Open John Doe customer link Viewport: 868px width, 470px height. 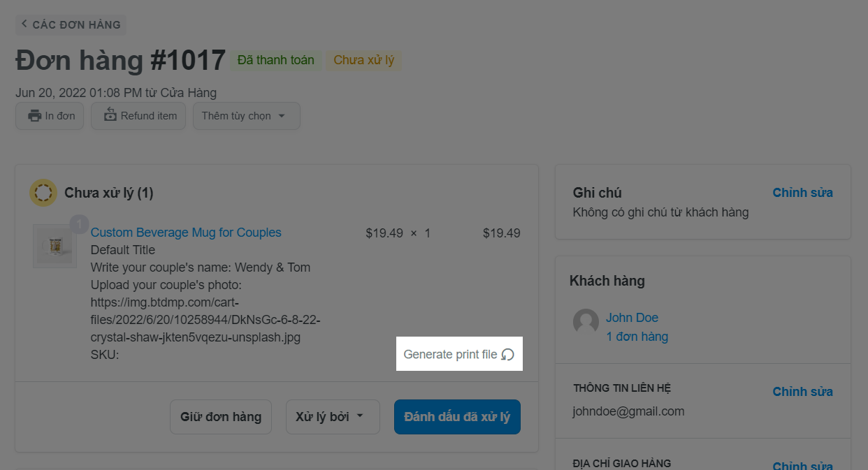632,318
